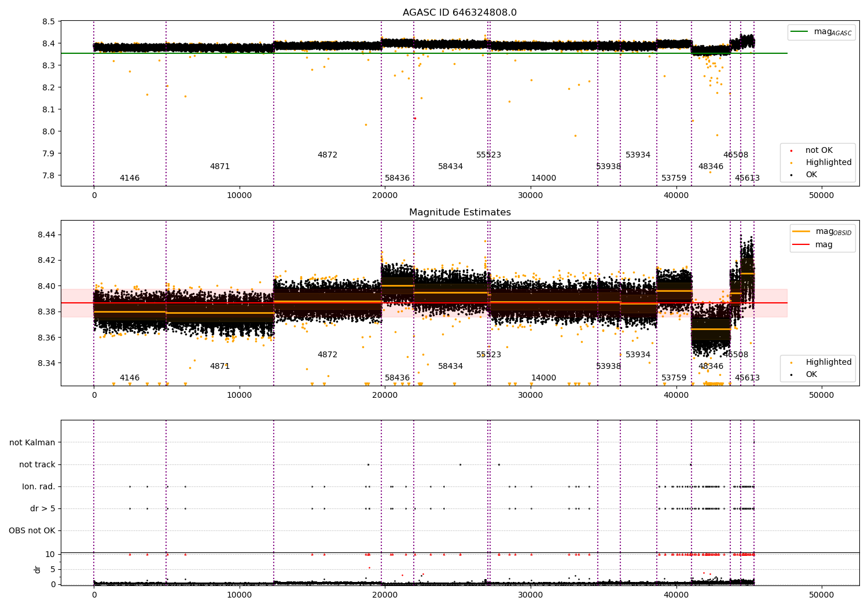Click the 20000 x-tick under the bottom panel

pyautogui.click(x=385, y=595)
